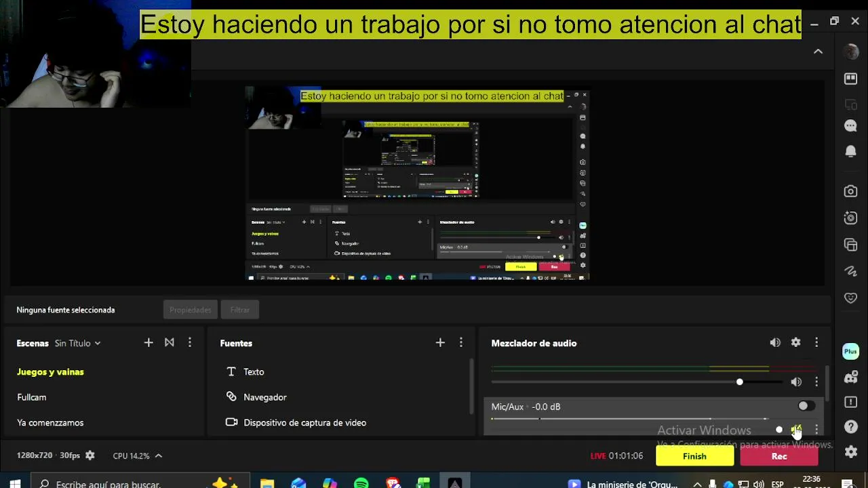Open the Discord community icon
The image size is (868, 488).
(851, 378)
